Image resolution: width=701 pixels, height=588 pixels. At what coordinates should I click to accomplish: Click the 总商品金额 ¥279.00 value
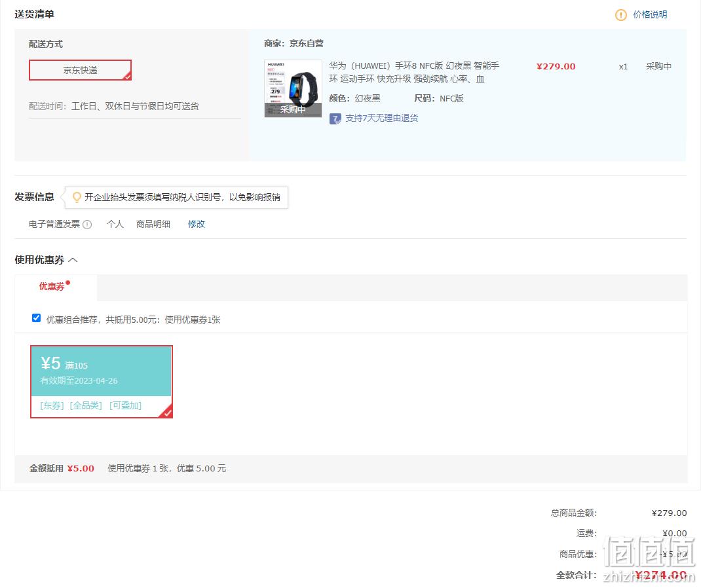point(670,513)
